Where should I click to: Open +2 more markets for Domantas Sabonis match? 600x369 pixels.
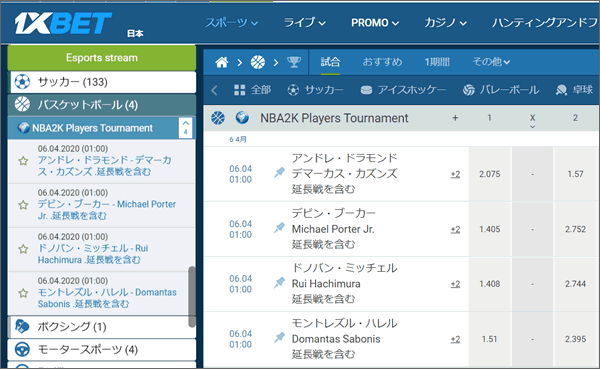point(455,339)
